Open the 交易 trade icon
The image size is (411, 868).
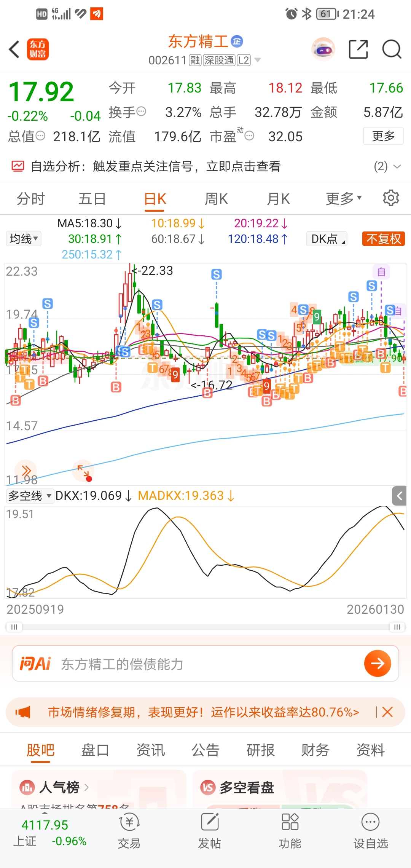pos(129,831)
